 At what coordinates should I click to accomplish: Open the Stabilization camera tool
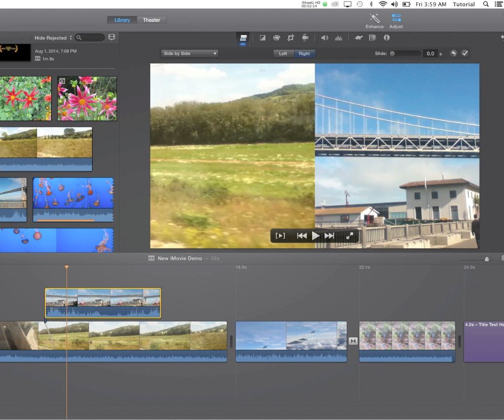pyautogui.click(x=305, y=38)
